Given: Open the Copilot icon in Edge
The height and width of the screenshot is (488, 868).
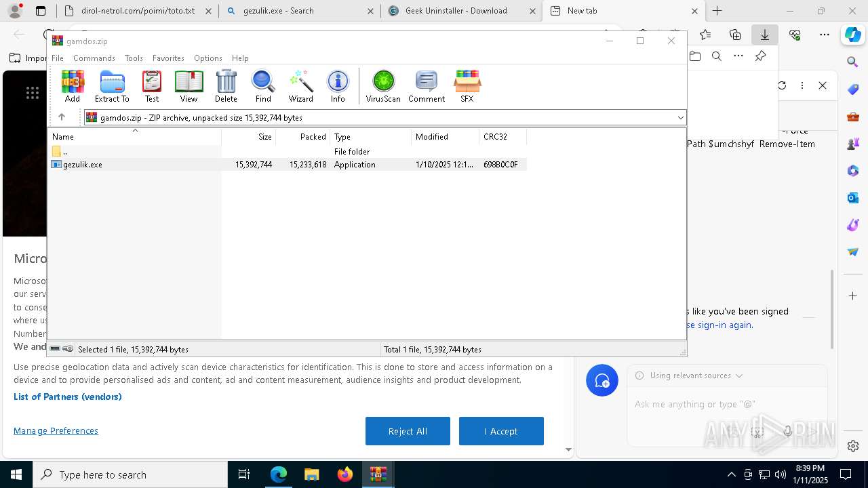Looking at the screenshot, I should pos(853,35).
